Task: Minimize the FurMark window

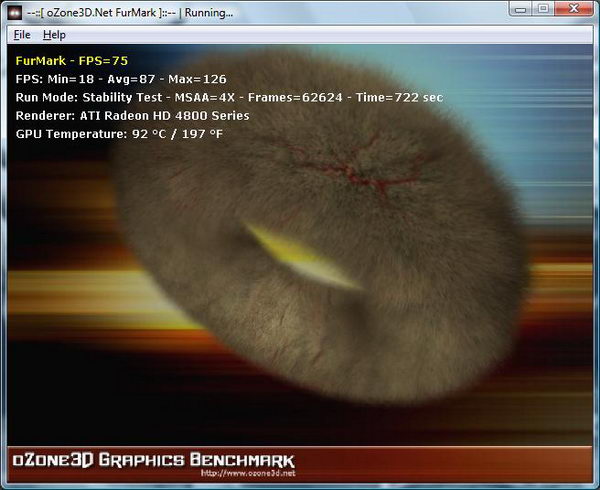Action: click(520, 9)
